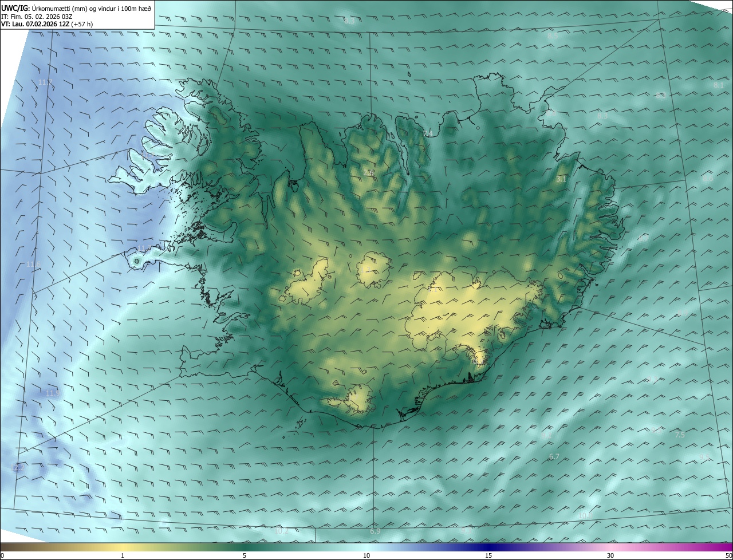This screenshot has width=733, height=560.
Task: Pick the dark navy band on the color scale
Action: [x=488, y=547]
